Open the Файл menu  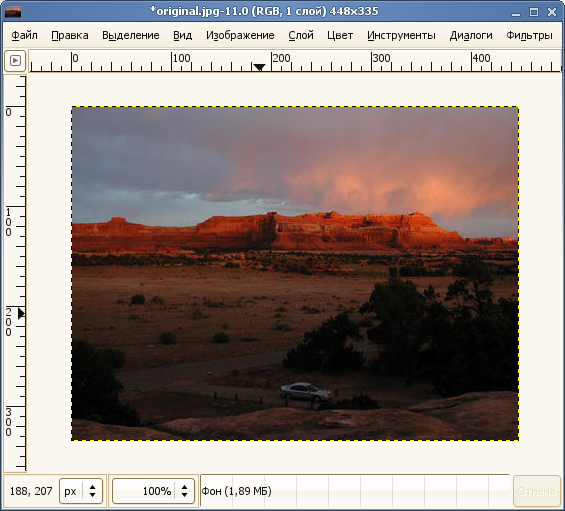coord(25,35)
